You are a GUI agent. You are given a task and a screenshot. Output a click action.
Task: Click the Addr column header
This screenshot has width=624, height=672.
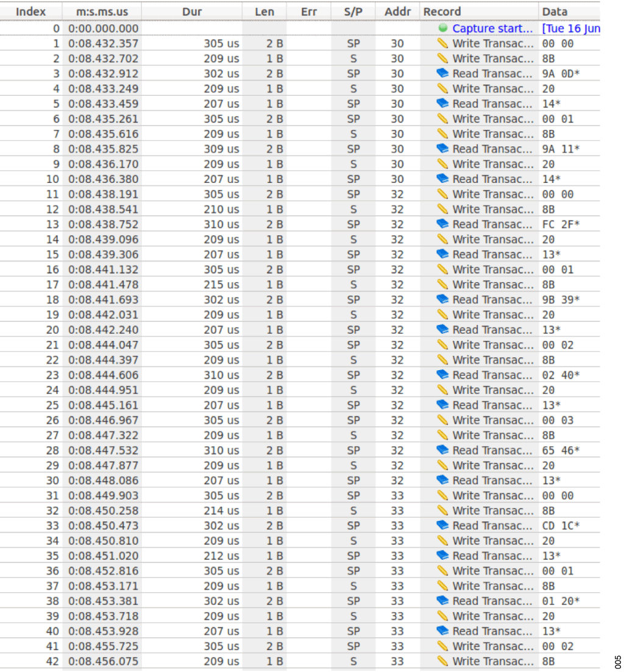pos(397,12)
